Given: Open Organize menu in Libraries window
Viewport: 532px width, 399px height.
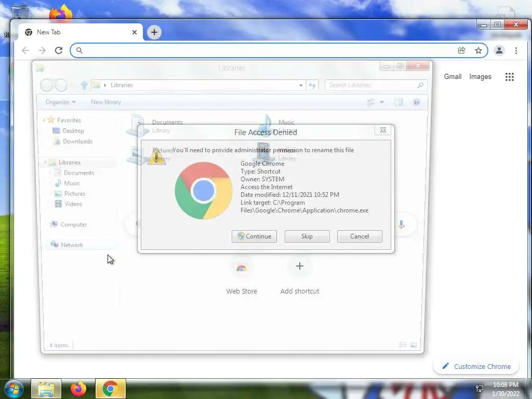Looking at the screenshot, I should click(x=60, y=102).
